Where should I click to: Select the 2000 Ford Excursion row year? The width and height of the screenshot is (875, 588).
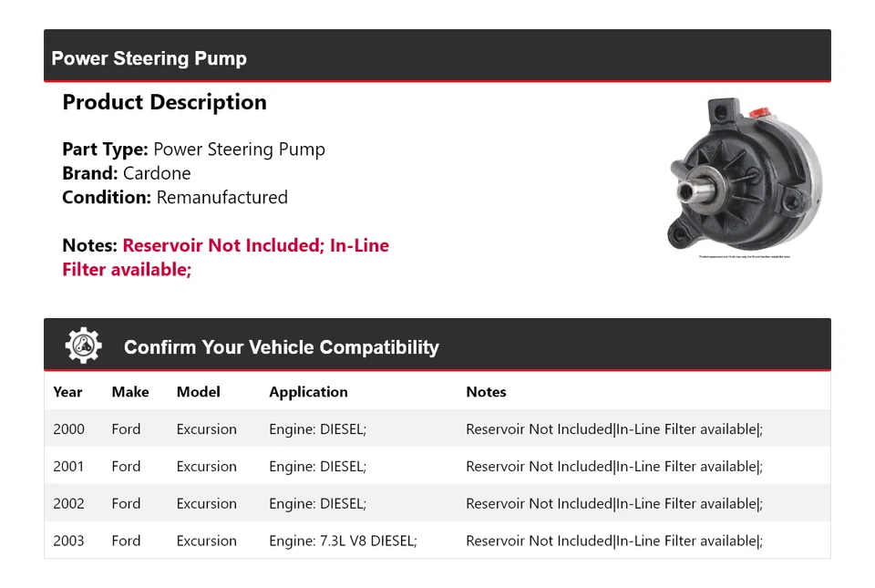(68, 429)
